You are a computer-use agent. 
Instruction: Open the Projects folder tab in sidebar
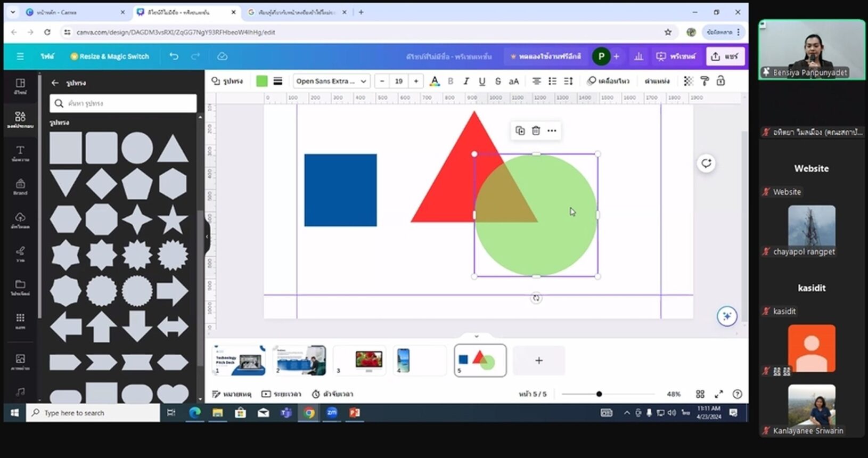(x=20, y=288)
